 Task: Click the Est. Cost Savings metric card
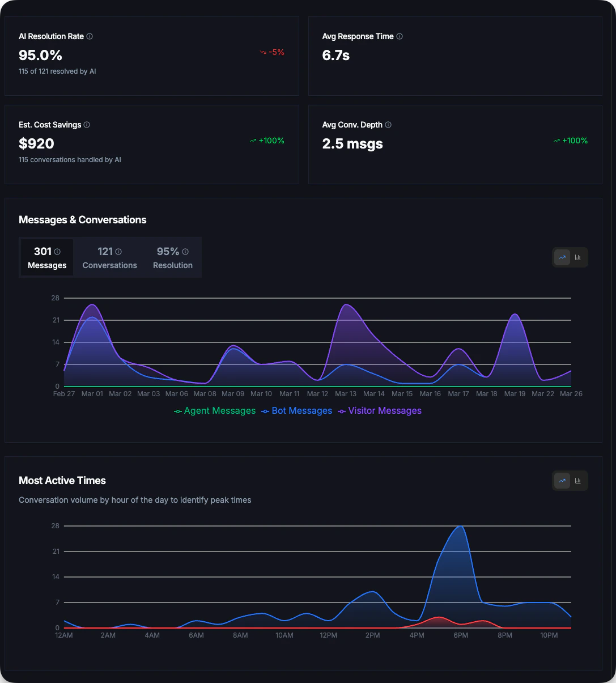152,144
